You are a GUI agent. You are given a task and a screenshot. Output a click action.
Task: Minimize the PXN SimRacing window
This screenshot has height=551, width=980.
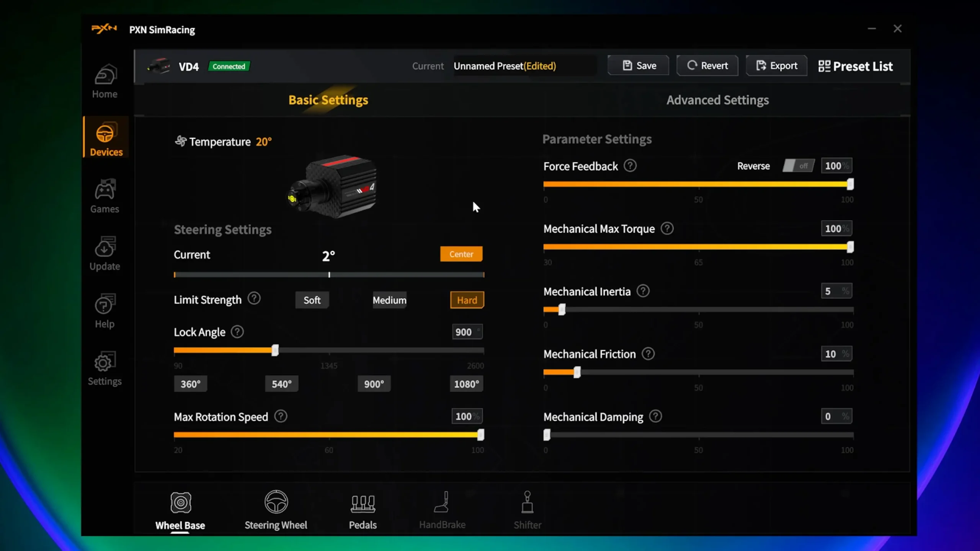point(872,29)
